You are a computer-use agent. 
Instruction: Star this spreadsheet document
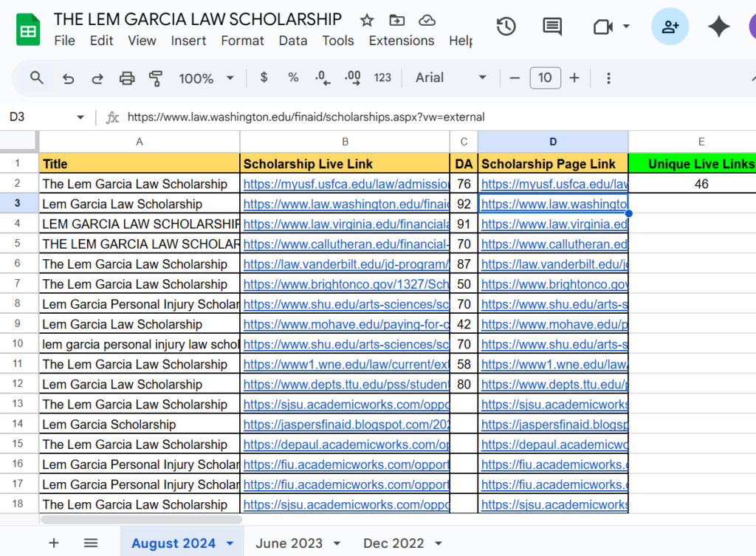click(366, 20)
